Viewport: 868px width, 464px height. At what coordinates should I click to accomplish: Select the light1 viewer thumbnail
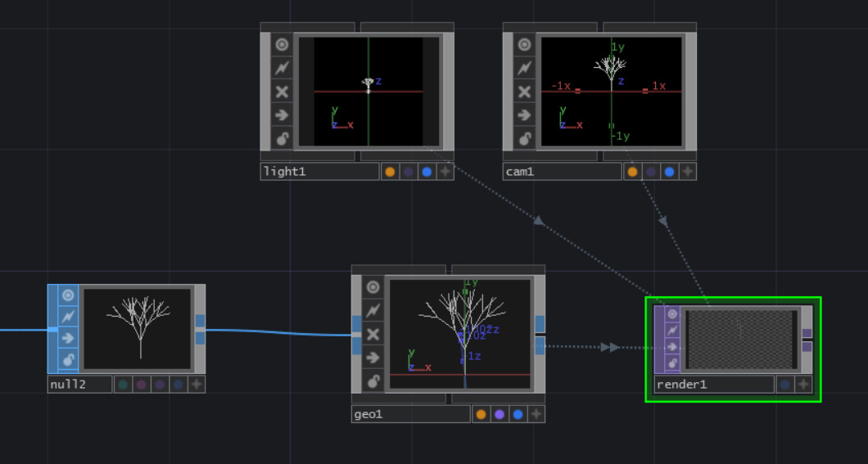[x=368, y=92]
